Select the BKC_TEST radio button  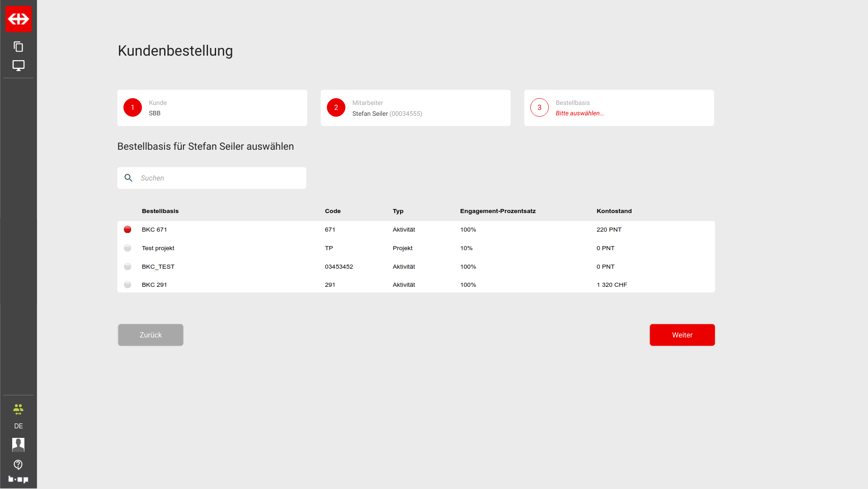127,267
